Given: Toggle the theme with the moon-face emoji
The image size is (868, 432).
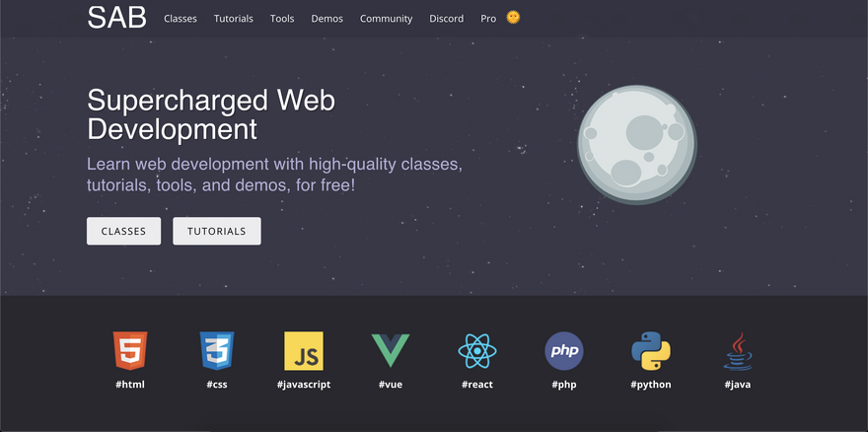Looking at the screenshot, I should pyautogui.click(x=513, y=18).
